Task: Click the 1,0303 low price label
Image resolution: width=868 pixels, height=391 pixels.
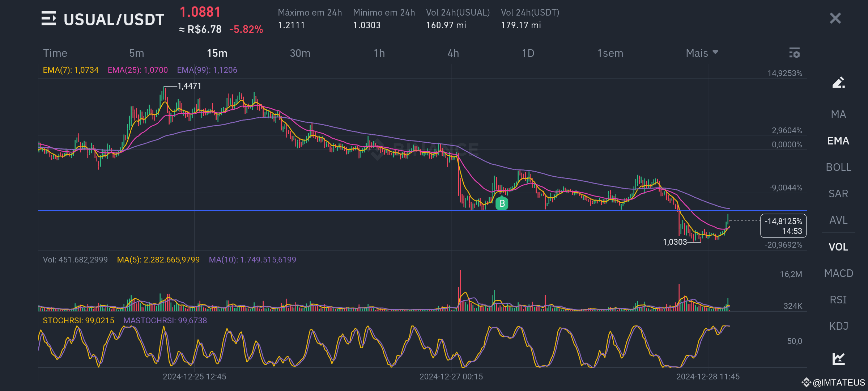Action: pyautogui.click(x=675, y=242)
